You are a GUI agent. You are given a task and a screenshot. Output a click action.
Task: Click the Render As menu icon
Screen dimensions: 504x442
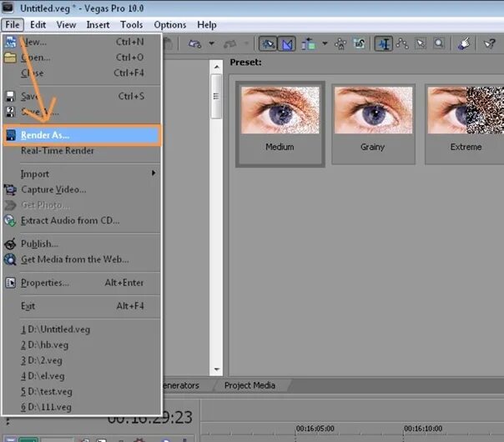pyautogui.click(x=11, y=135)
